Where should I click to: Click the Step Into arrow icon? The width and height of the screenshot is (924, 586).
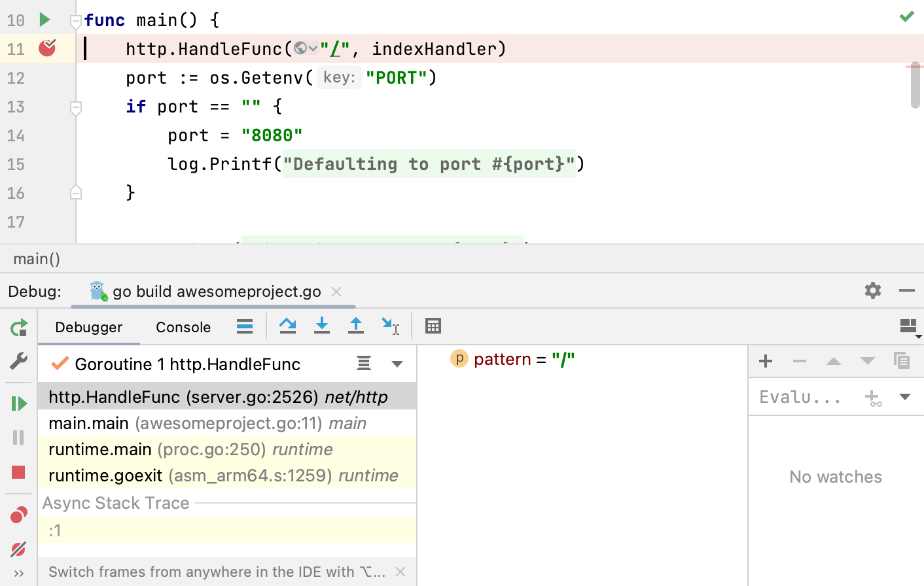[x=321, y=326]
